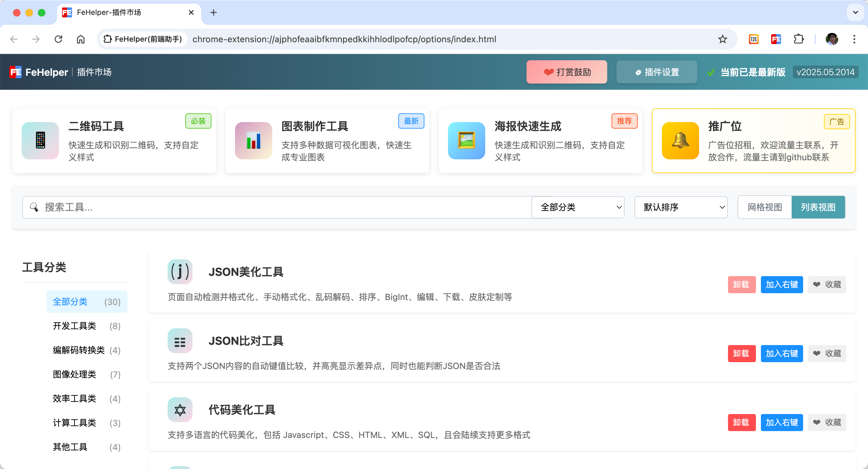Uninstall 代码美化工具 with 卸载
This screenshot has height=469, width=868.
tap(741, 422)
